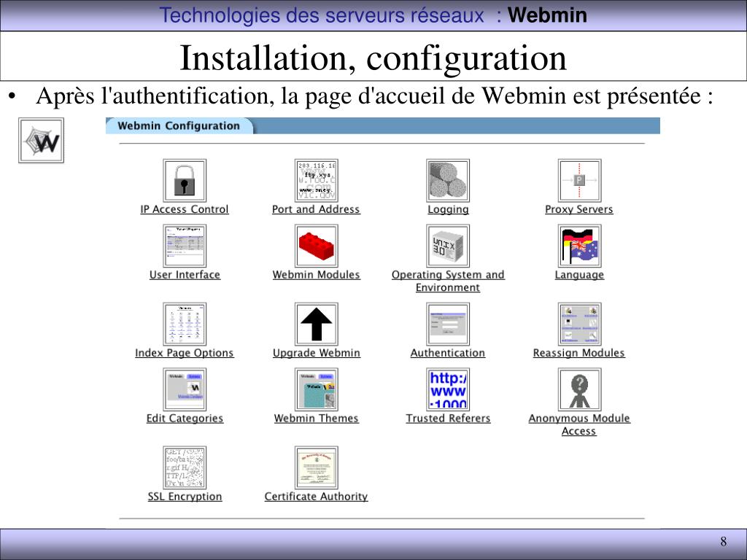This screenshot has width=747, height=560.
Task: Click the Language text link
Action: [579, 275]
